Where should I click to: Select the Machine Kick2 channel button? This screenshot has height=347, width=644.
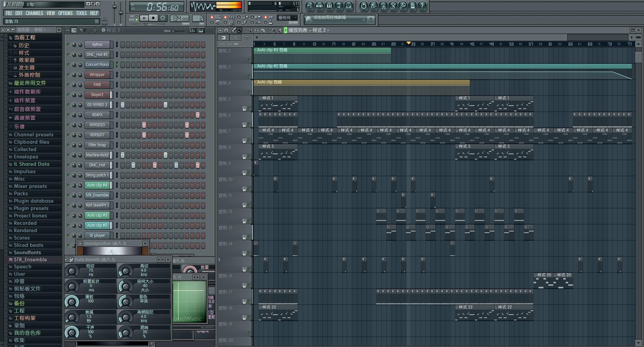pyautogui.click(x=97, y=155)
